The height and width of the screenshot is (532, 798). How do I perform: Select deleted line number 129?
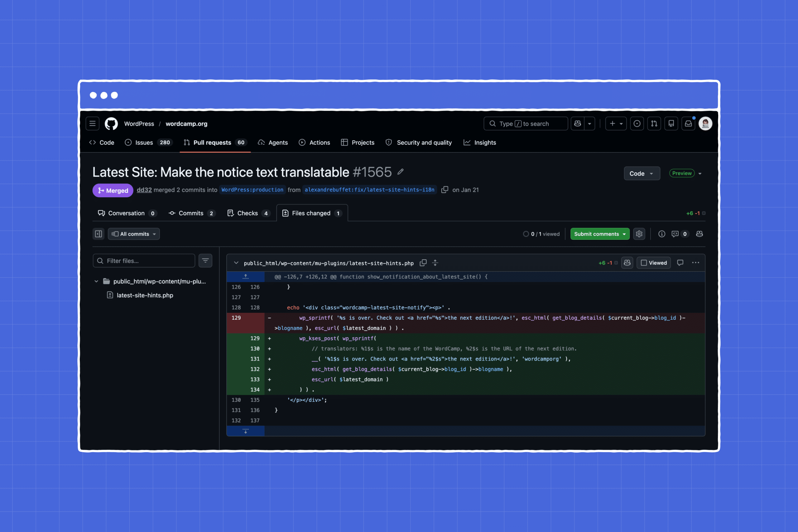[x=236, y=318]
